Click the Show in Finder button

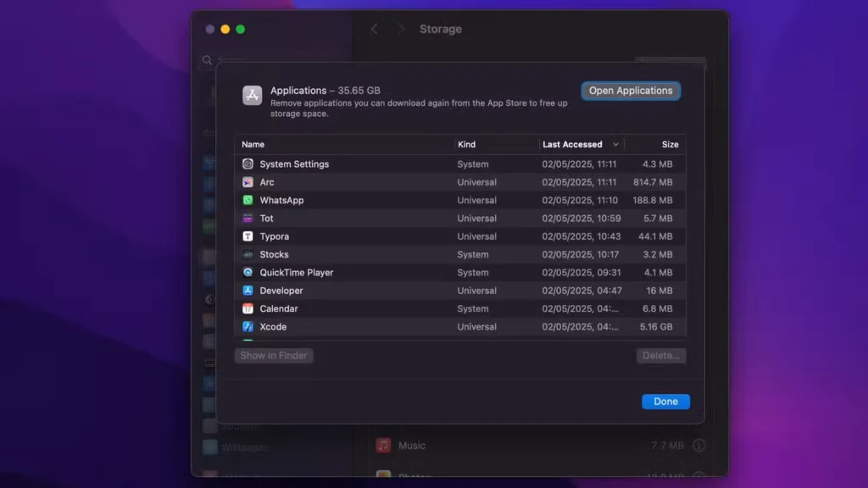[274, 356]
